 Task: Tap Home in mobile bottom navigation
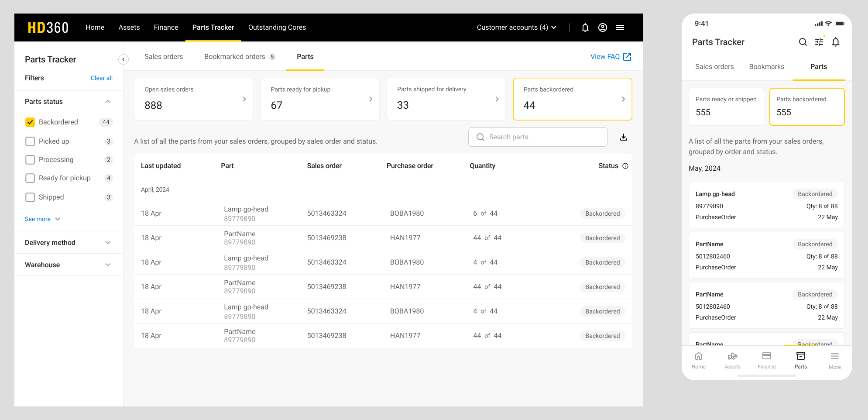click(x=699, y=361)
